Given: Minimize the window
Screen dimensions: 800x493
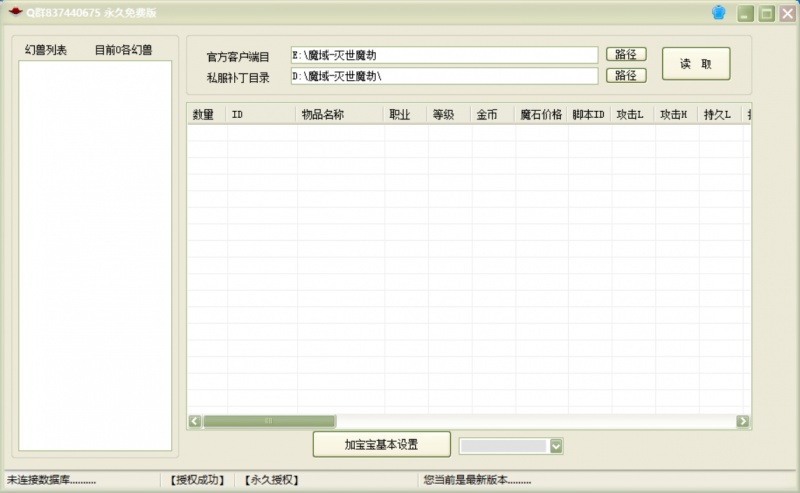Looking at the screenshot, I should (x=745, y=13).
